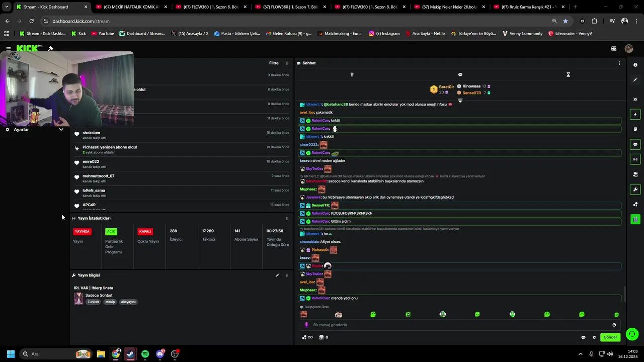Switch to Mekip Neler Neler tab
The height and width of the screenshot is (362, 644).
[x=449, y=7]
